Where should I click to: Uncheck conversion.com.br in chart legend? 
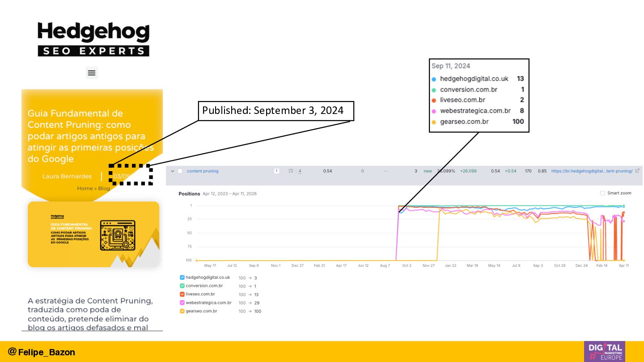182,286
